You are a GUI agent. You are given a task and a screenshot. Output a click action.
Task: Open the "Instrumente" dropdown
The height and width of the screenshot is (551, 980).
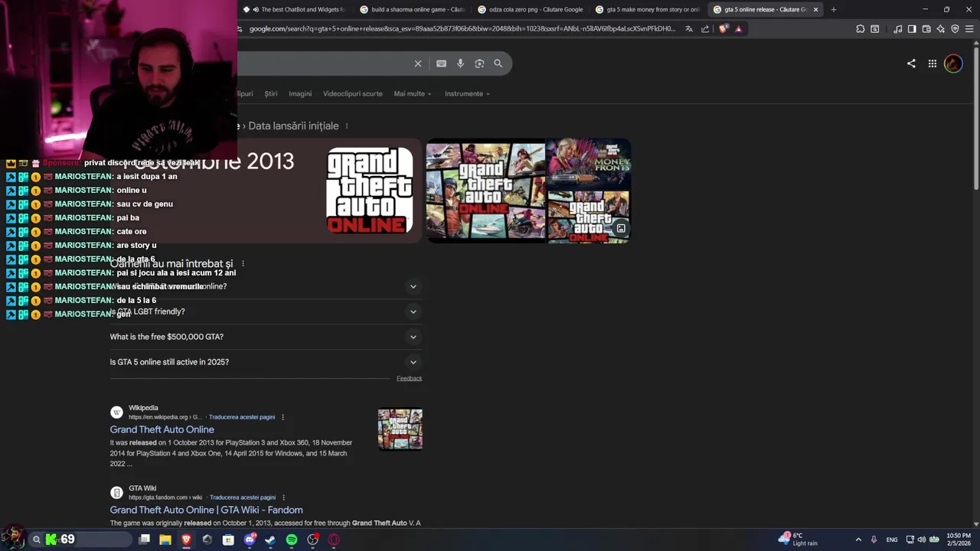click(467, 94)
